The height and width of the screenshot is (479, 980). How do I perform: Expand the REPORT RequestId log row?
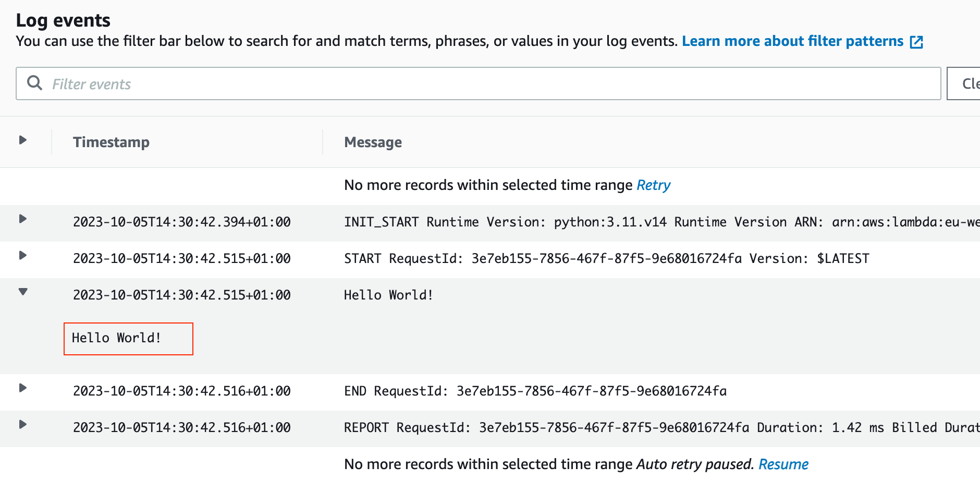click(22, 424)
